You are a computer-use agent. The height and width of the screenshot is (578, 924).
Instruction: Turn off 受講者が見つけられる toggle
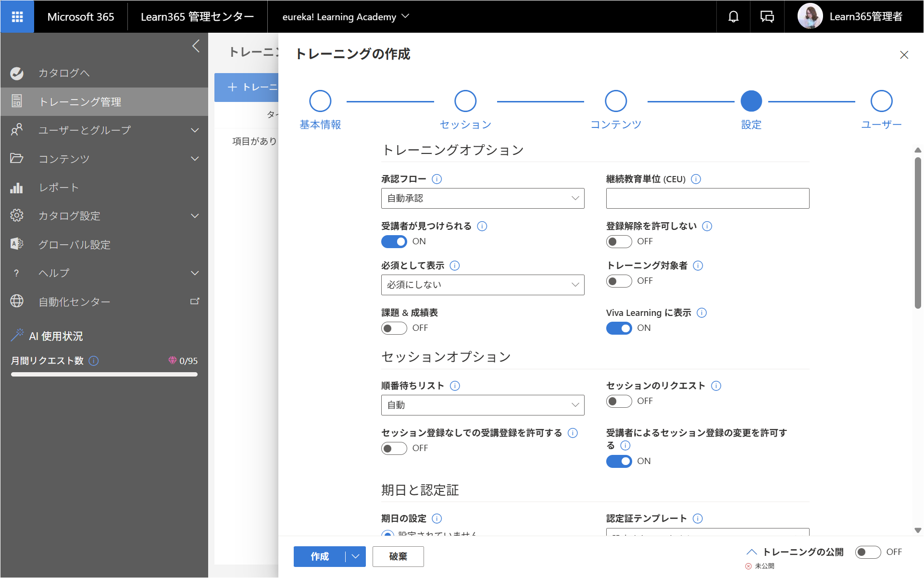394,241
